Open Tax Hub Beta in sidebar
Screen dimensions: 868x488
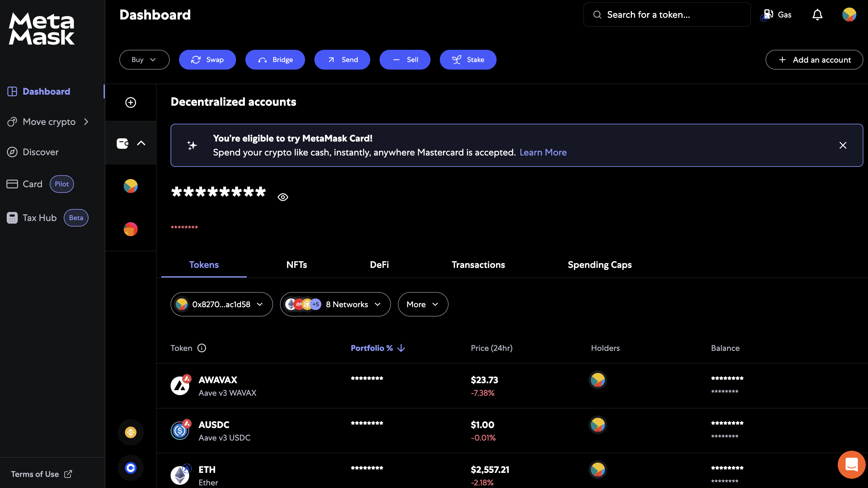tap(47, 218)
